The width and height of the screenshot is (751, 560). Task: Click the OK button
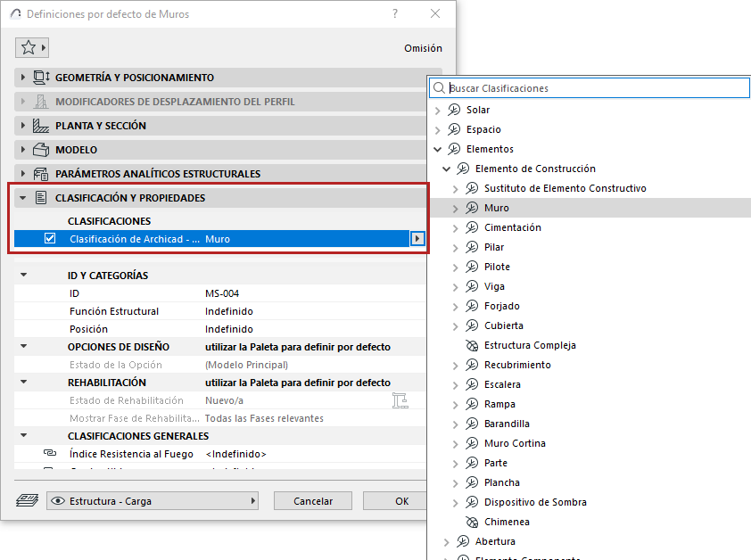coord(395,501)
